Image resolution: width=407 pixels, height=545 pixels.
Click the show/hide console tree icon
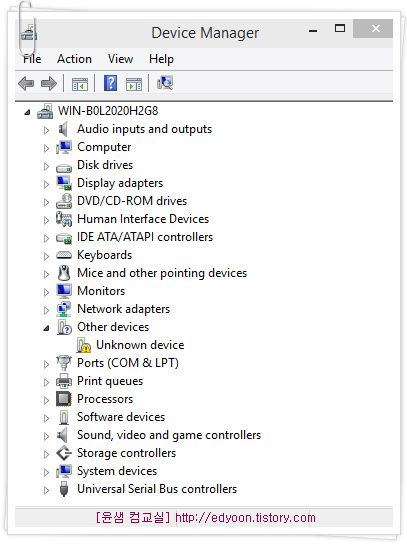click(80, 84)
